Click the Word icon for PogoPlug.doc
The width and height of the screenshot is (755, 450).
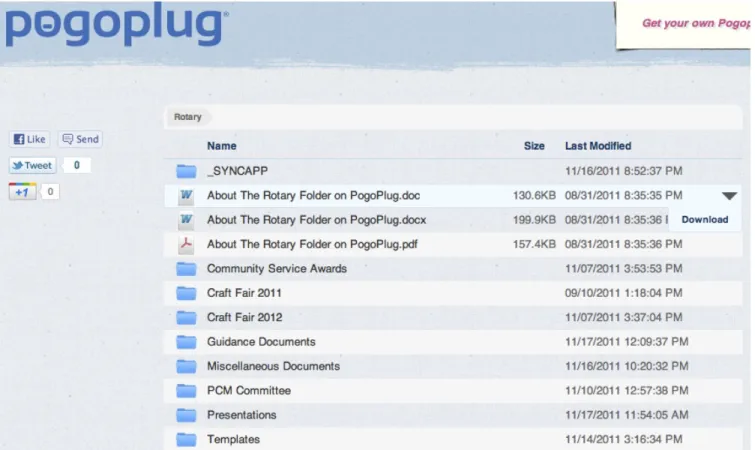(186, 195)
